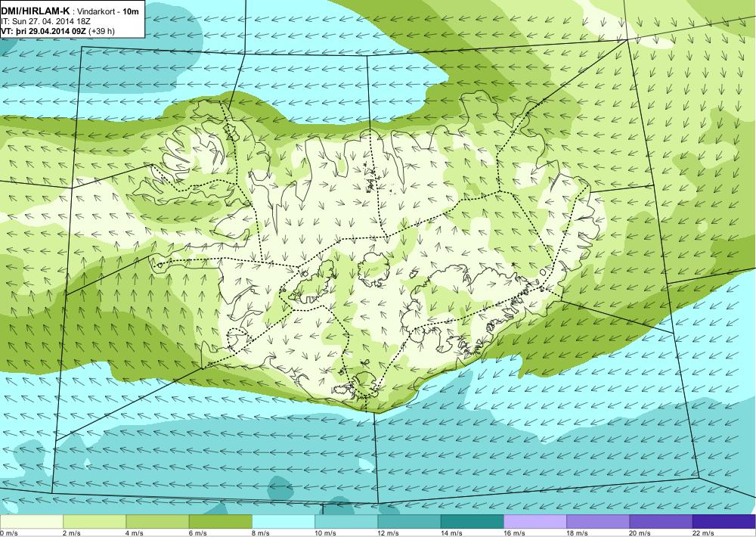This screenshot has width=756, height=537.
Task: Click the 'IT: Sun 27. 04. 2014 18Z' line
Action: (46, 21)
